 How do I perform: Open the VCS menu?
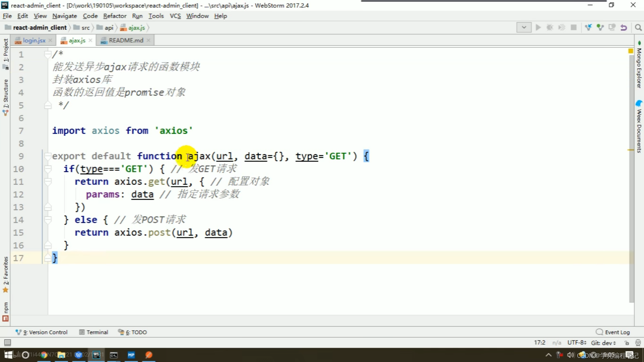175,16
